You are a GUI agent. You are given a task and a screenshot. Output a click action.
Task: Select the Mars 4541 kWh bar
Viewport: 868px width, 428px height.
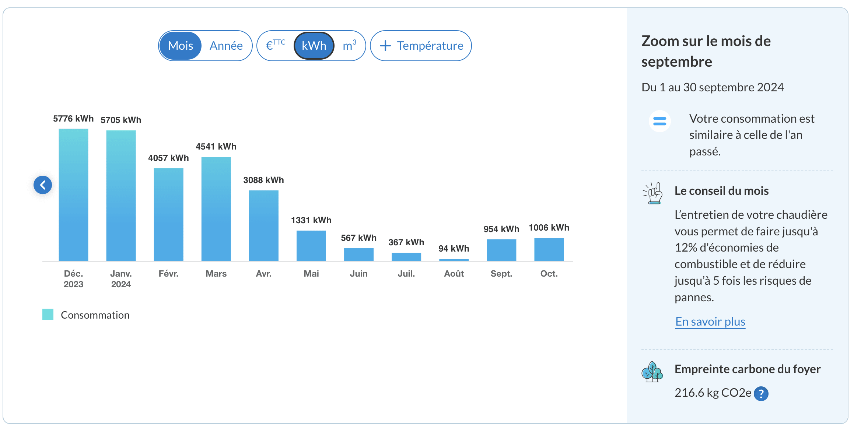coord(216,209)
